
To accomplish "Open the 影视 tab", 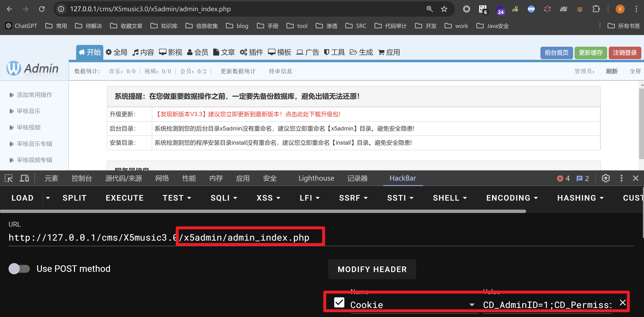I will tap(170, 52).
